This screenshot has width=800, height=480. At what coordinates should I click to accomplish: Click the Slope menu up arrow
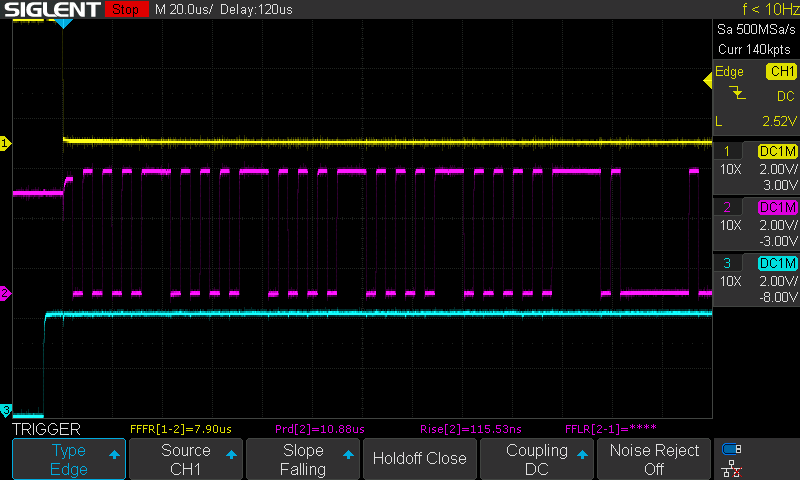click(x=348, y=454)
